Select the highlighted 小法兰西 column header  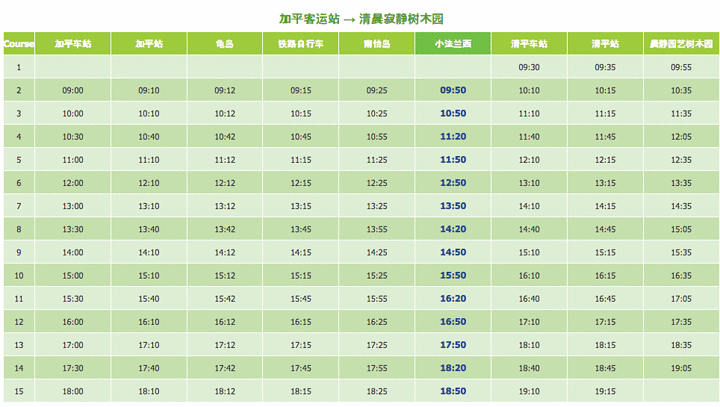click(x=453, y=44)
